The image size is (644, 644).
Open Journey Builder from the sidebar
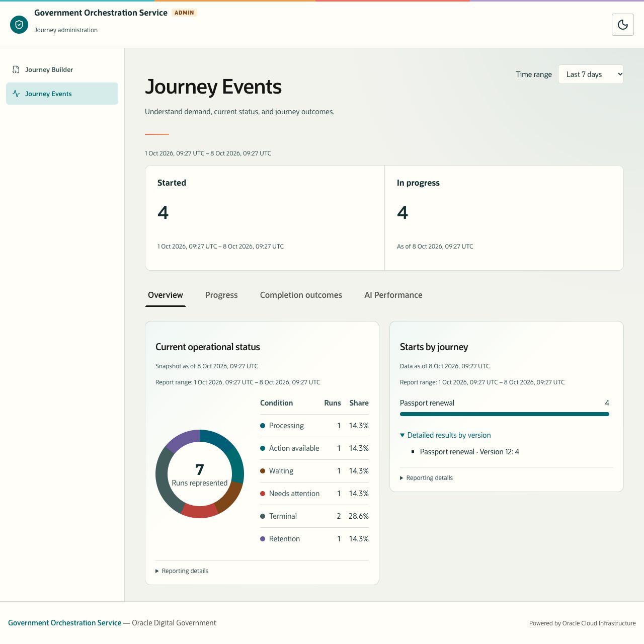point(62,69)
